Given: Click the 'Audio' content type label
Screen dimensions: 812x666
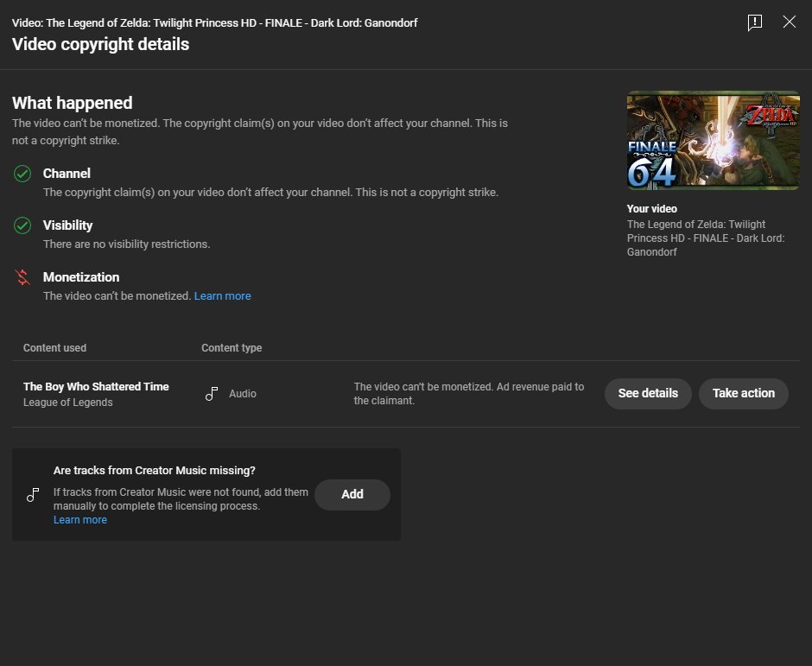Looking at the screenshot, I should click(x=243, y=394).
